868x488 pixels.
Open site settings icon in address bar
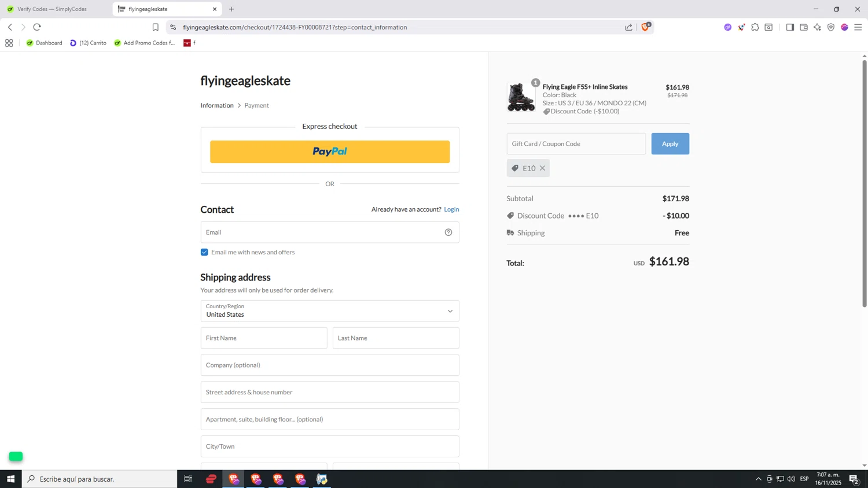pos(173,27)
